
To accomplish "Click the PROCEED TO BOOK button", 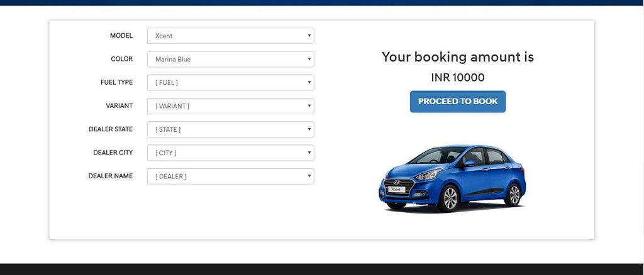I will pyautogui.click(x=458, y=101).
